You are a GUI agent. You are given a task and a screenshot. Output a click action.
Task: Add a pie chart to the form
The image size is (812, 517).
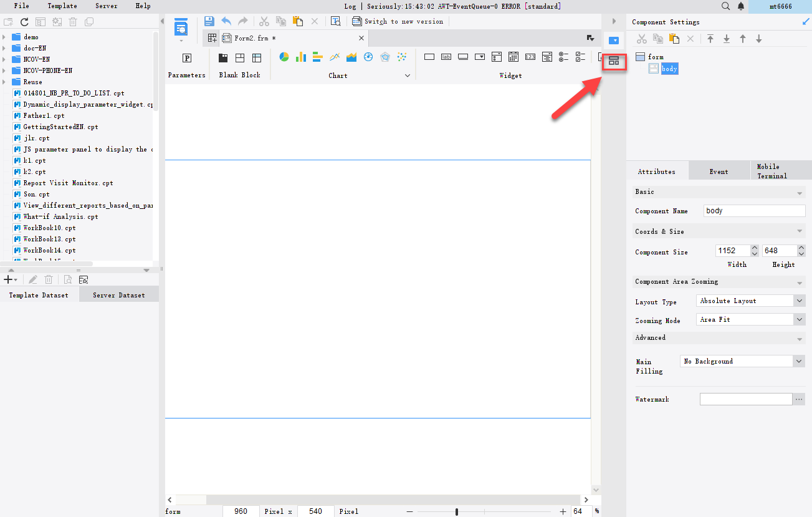[284, 57]
